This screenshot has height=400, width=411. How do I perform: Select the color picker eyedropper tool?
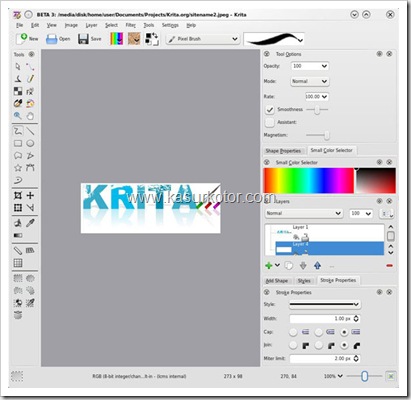point(30,223)
